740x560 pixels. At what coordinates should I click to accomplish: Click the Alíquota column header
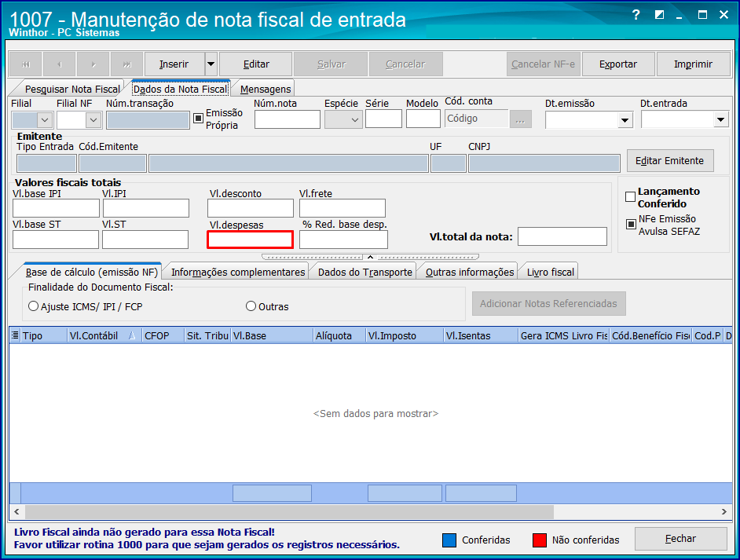pos(339,335)
